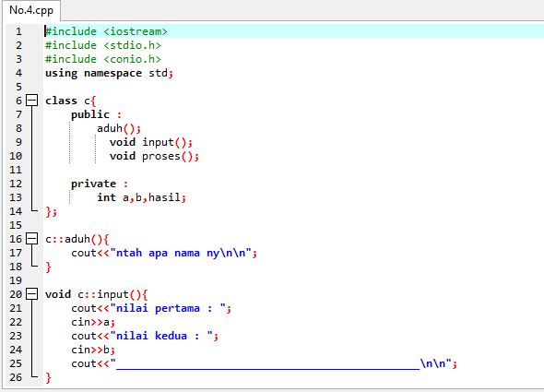
Task: Click 'void proses();' declaration
Action: point(154,156)
